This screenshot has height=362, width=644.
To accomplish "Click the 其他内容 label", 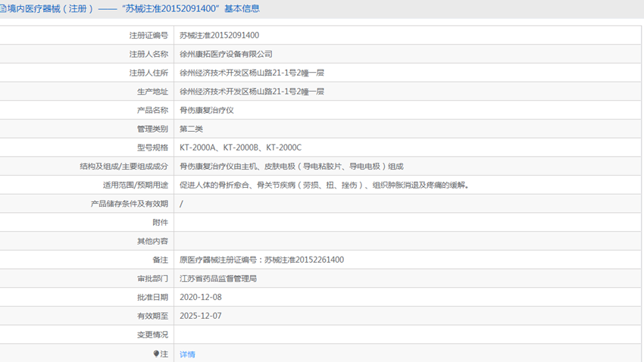I will pos(152,241).
